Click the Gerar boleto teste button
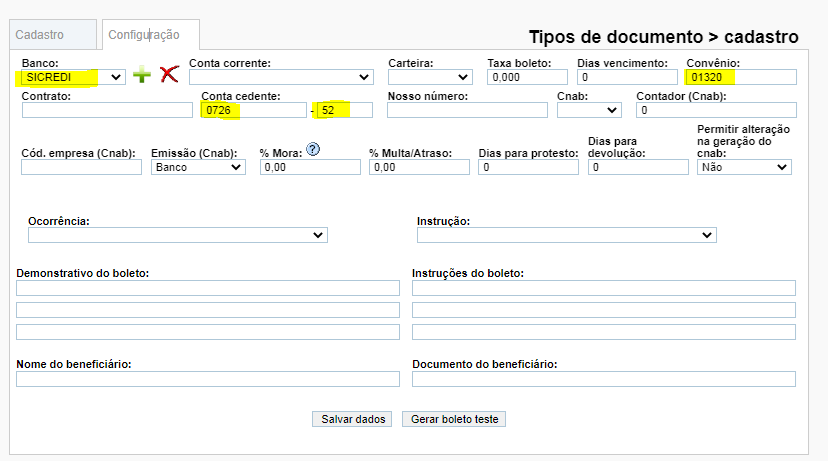 point(454,419)
